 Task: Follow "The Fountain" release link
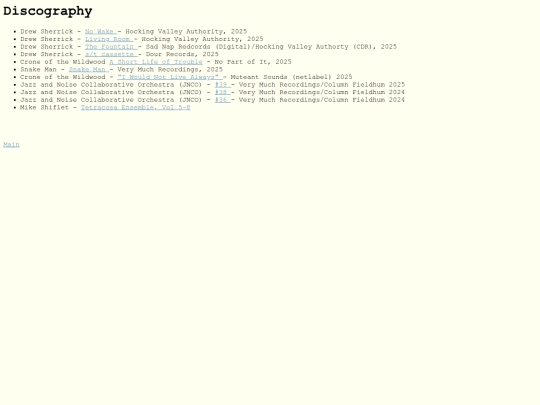pyautogui.click(x=111, y=47)
